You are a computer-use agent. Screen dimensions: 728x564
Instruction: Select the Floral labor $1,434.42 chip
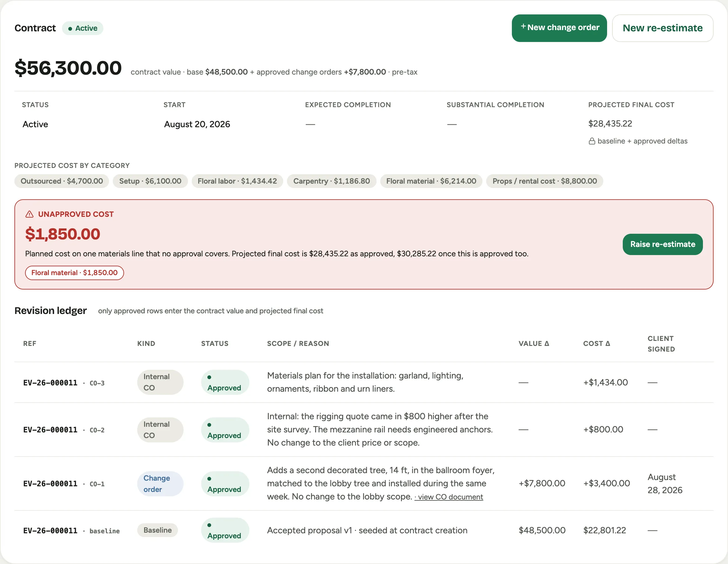pyautogui.click(x=237, y=181)
